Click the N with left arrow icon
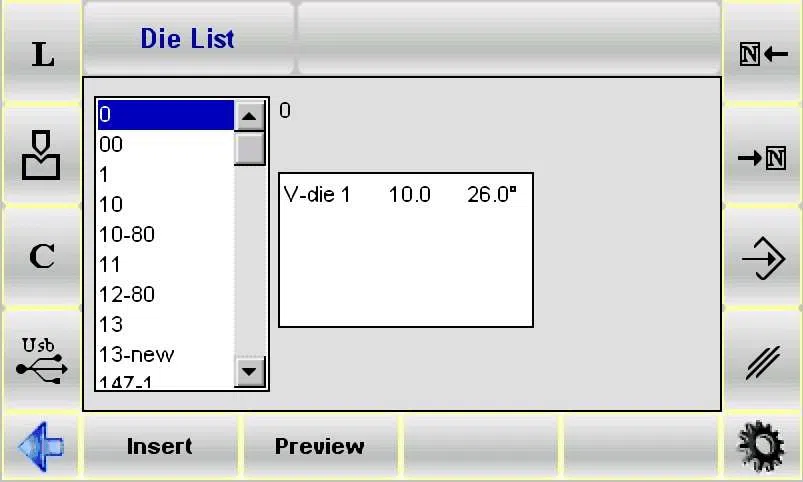Viewport: 803px width, 482px height. pos(763,54)
